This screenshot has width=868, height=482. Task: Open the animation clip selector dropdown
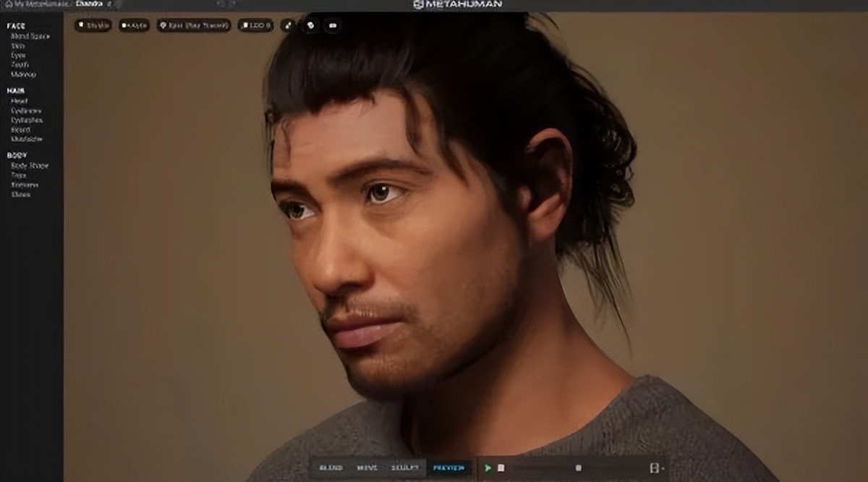click(657, 468)
